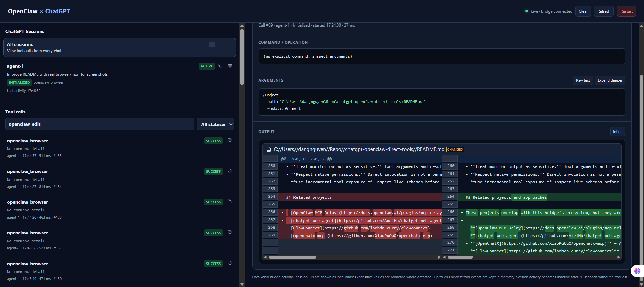Click sidebar scroll down arrow
Image resolution: width=644 pixels, height=287 pixels.
coord(242,284)
